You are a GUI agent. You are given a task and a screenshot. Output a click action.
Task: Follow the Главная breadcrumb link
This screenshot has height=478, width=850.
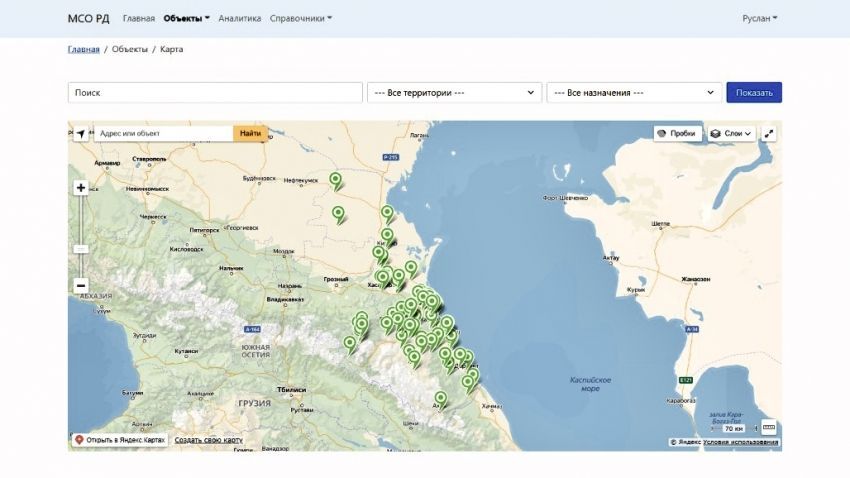click(x=83, y=49)
